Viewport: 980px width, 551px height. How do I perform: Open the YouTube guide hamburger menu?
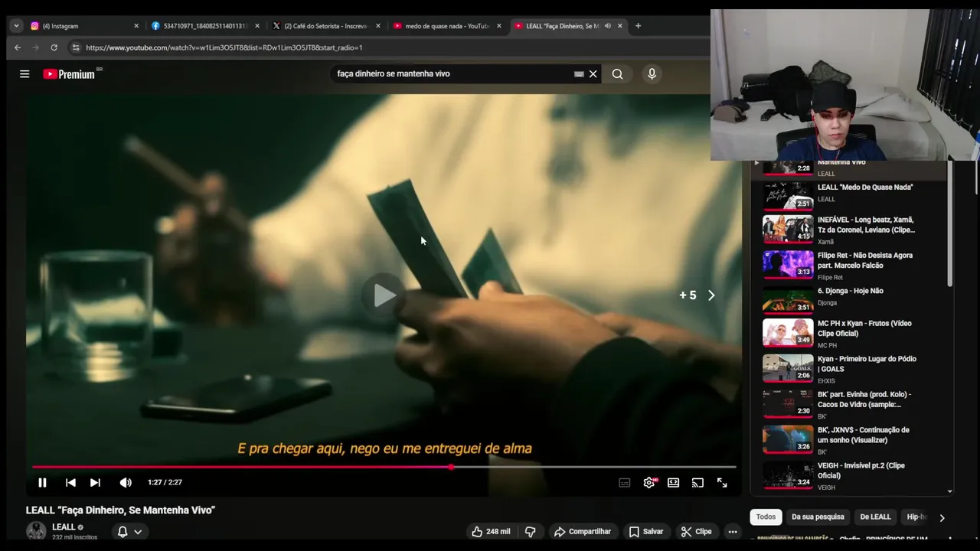tap(24, 74)
